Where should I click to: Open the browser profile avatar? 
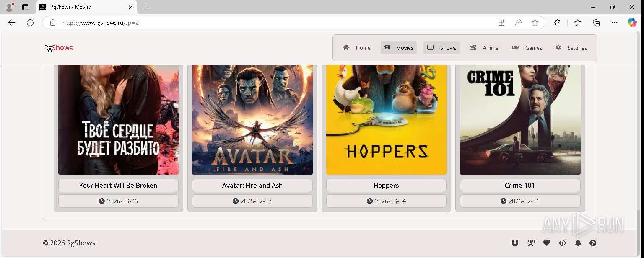pyautogui.click(x=9, y=7)
